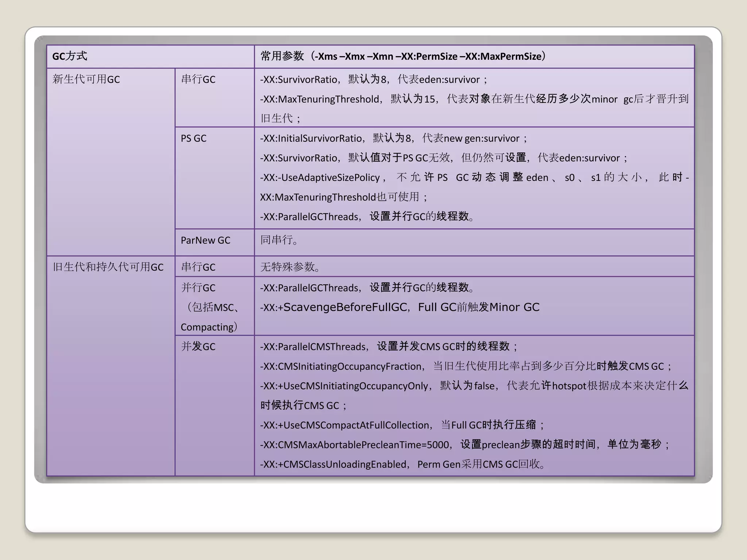This screenshot has height=560, width=747.
Task: Select the '旧生代和持久代可用GC' cell
Action: point(111,366)
